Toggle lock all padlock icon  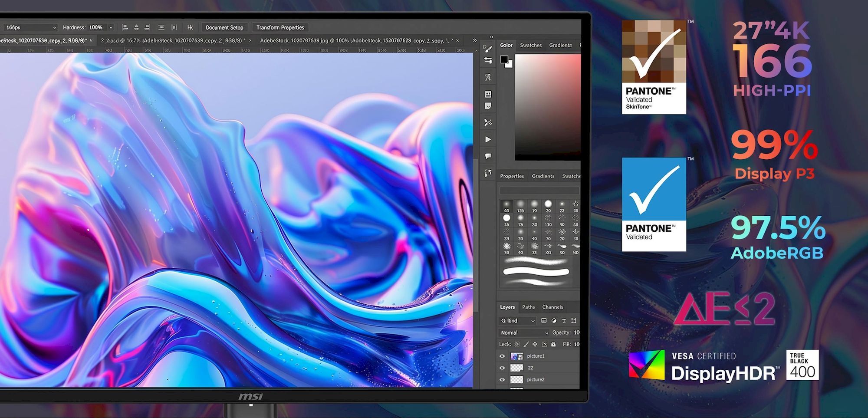tap(553, 344)
